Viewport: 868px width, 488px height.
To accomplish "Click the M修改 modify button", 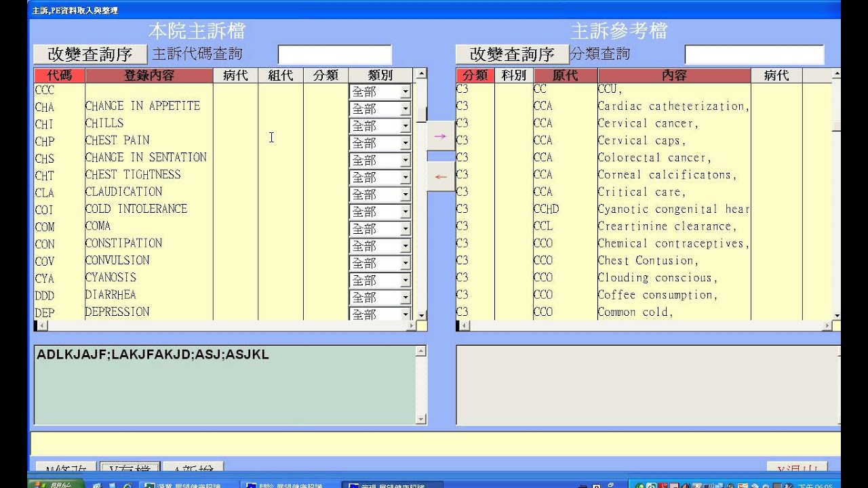I will [x=64, y=468].
